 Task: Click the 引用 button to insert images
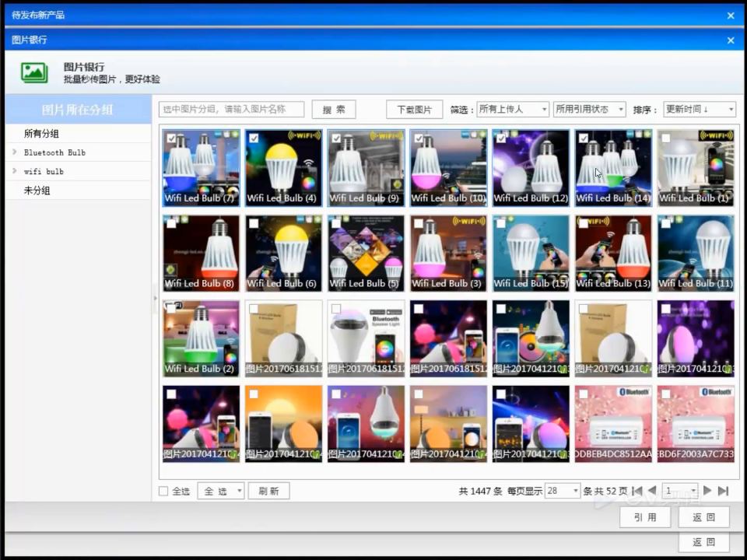click(645, 517)
